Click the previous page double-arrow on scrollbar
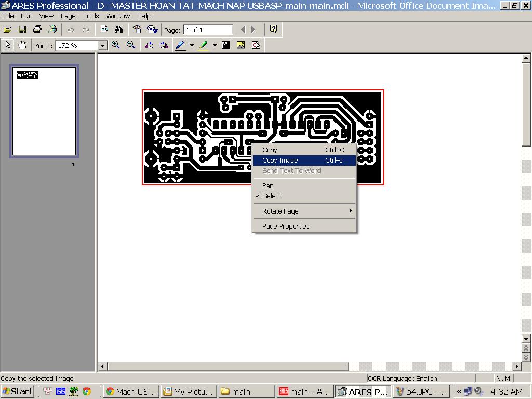The height and width of the screenshot is (399, 532). [x=526, y=348]
